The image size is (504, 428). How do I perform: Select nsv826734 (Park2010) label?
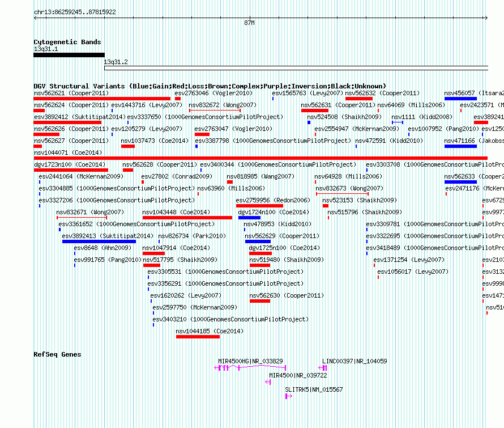click(192, 236)
